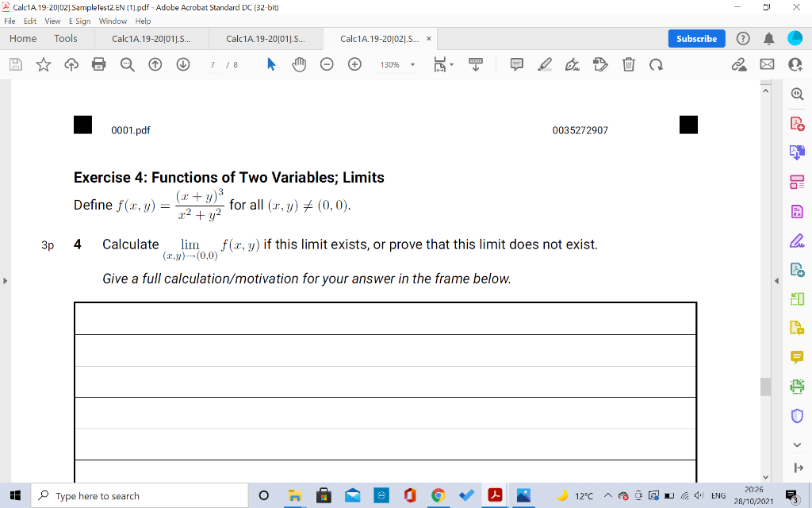Open the Edit PDF tool in right sidebar
Image resolution: width=812 pixels, height=508 pixels.
pos(798,212)
